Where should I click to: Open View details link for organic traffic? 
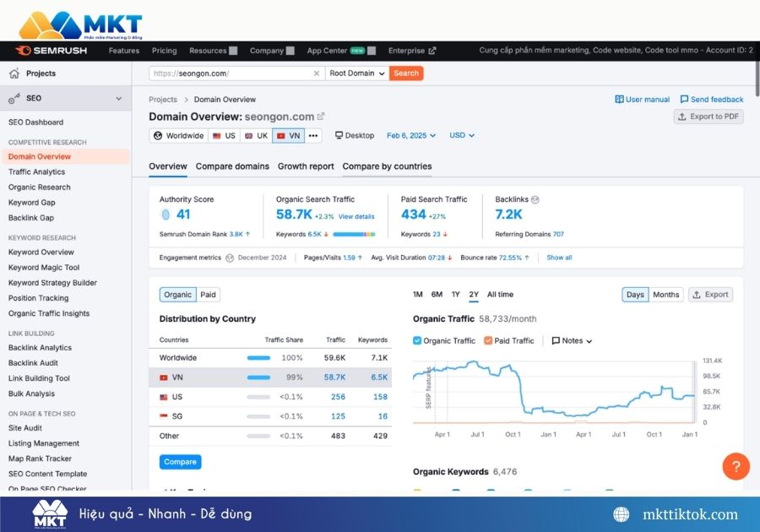[356, 216]
